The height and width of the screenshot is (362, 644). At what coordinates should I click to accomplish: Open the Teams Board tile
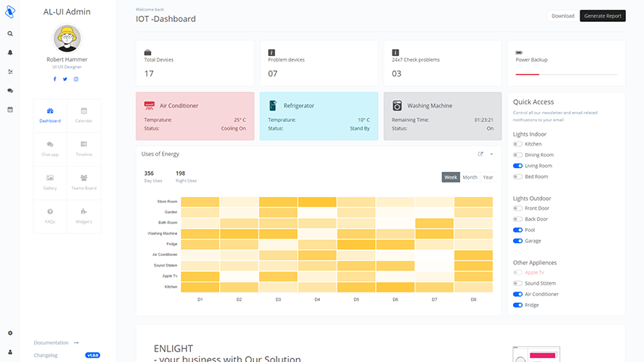(84, 182)
